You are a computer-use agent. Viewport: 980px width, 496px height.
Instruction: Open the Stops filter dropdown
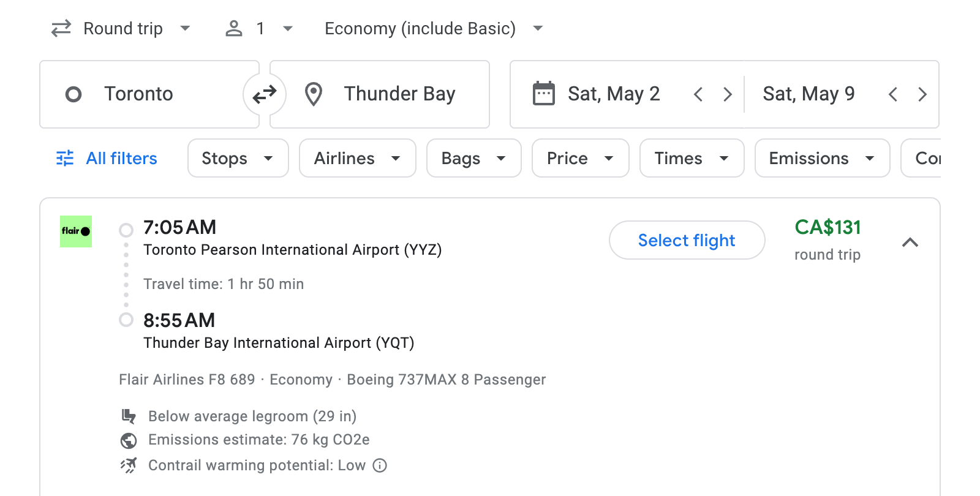tap(238, 158)
